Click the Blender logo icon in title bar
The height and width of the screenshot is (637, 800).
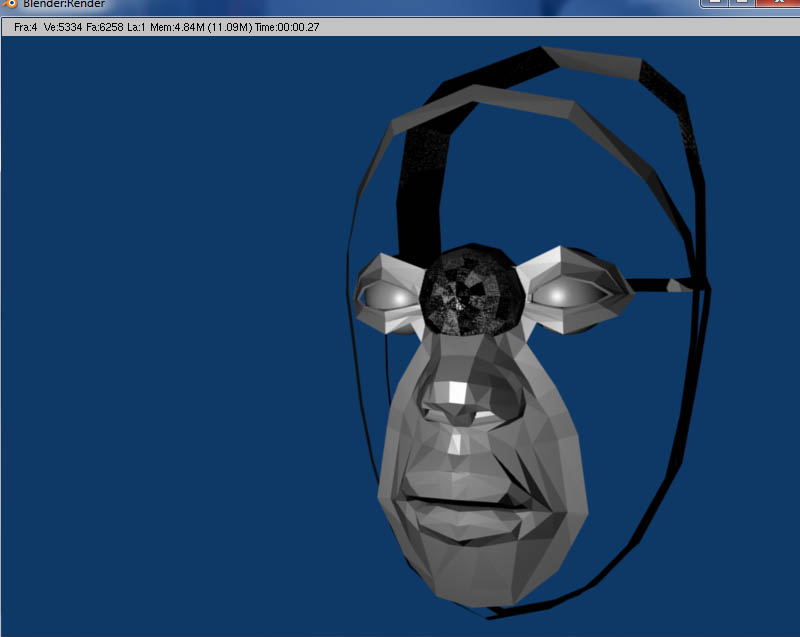click(x=10, y=4)
